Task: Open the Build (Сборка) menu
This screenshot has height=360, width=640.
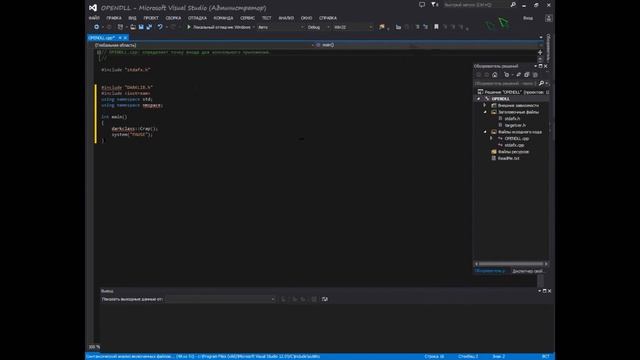Action: pyautogui.click(x=173, y=18)
